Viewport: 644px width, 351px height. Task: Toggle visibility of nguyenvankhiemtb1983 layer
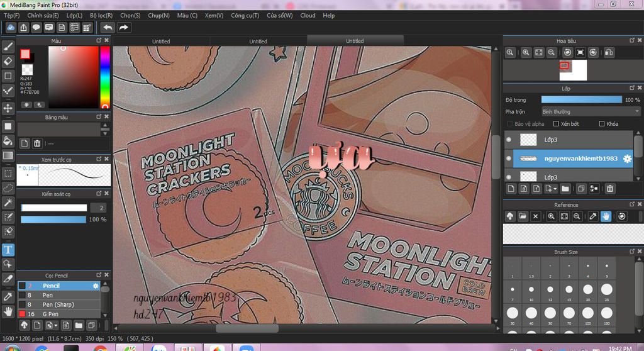[x=509, y=159]
